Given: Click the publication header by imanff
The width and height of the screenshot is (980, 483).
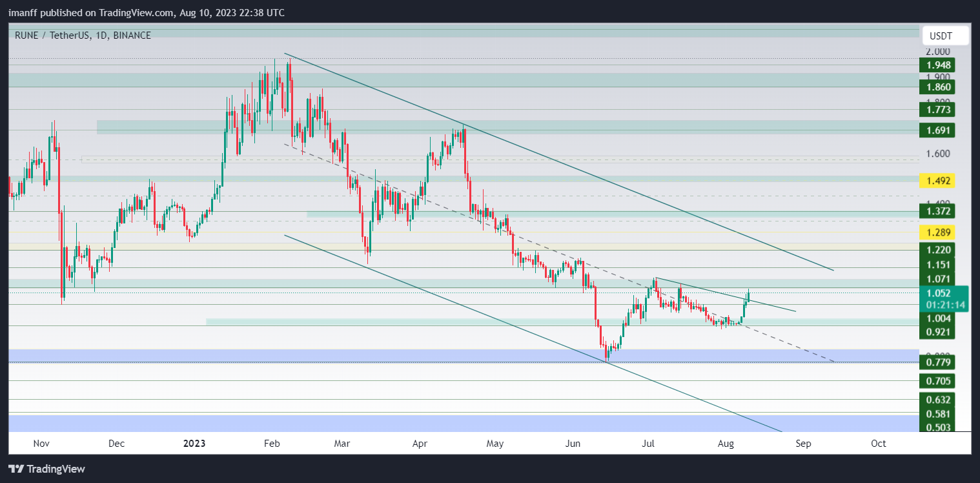Looking at the screenshot, I should tap(147, 13).
